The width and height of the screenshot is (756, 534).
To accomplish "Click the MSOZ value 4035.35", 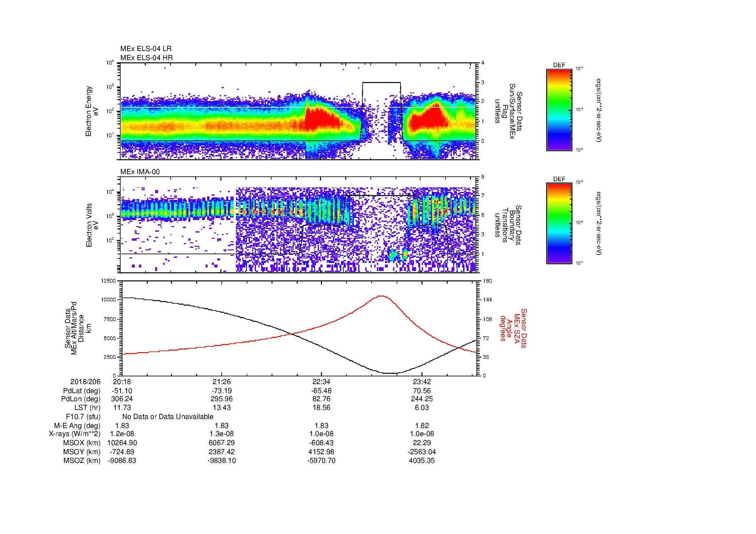I will pos(421,461).
